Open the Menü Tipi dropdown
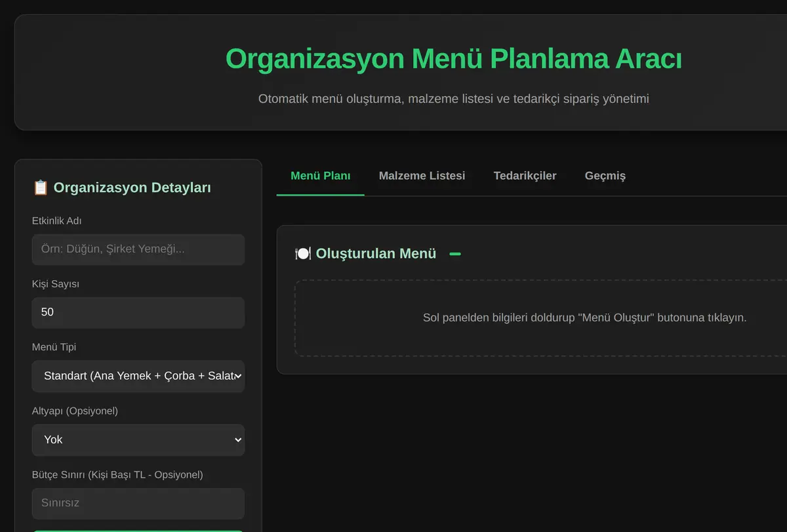Viewport: 787px width, 532px height. [138, 377]
